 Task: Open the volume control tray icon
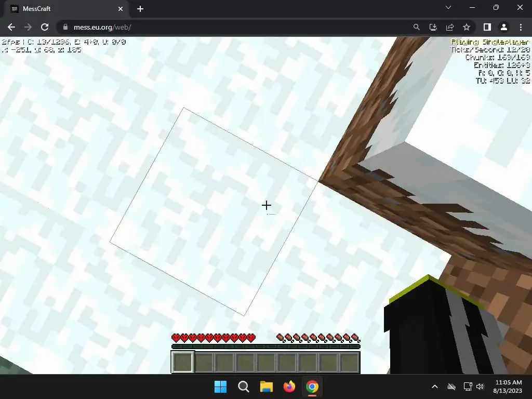(x=480, y=387)
